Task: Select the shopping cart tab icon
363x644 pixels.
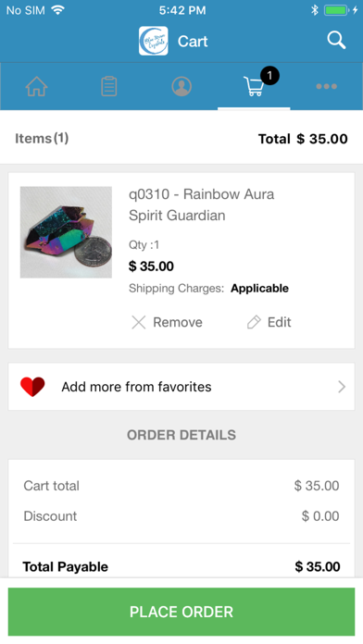Action: pos(254,86)
